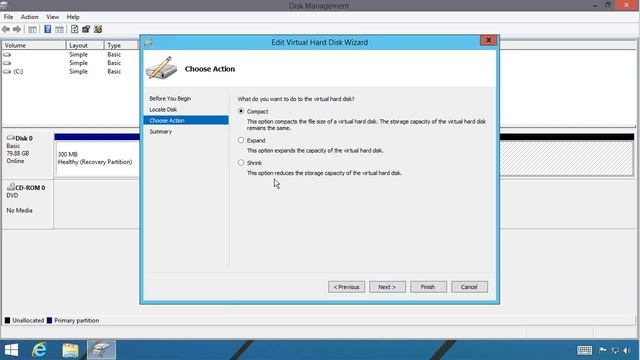Select the 300 MB Recovery Partition block
The height and width of the screenshot is (360, 640).
(97, 158)
